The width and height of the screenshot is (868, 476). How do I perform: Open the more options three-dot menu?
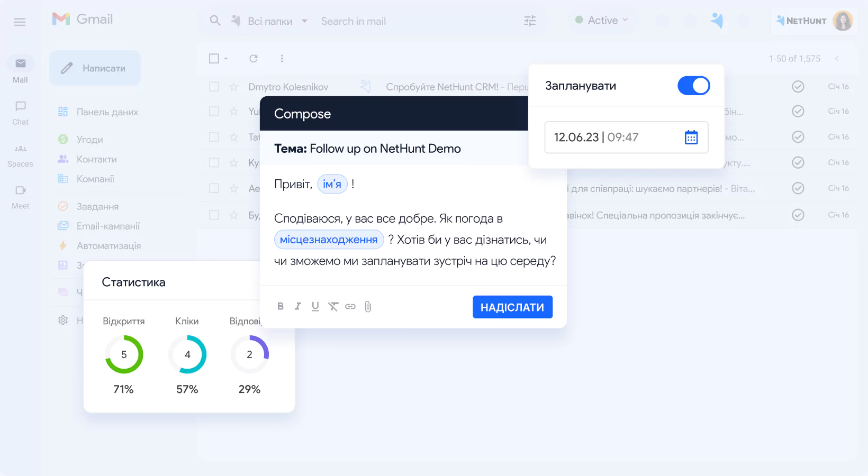[x=282, y=58]
